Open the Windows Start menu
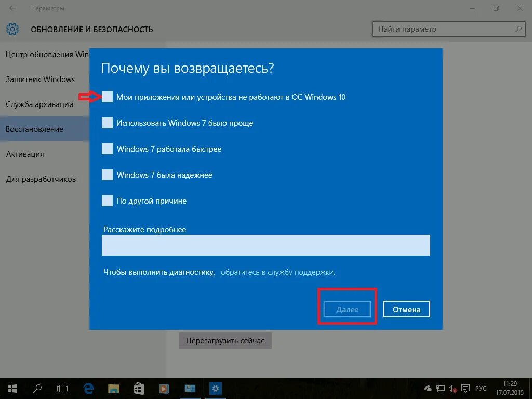 tap(12, 389)
